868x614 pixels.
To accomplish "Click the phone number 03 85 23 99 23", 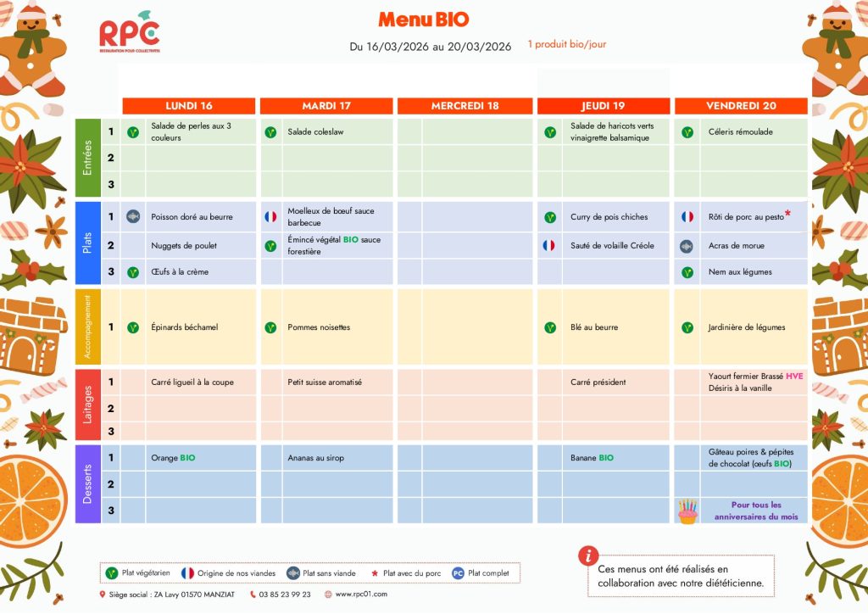I will [284, 594].
